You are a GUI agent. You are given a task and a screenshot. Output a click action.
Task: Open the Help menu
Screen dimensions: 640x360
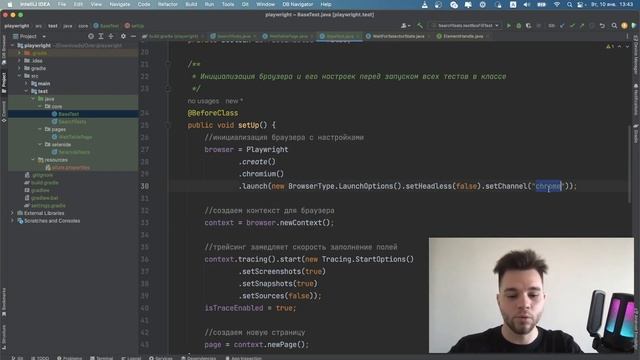tap(326, 4)
